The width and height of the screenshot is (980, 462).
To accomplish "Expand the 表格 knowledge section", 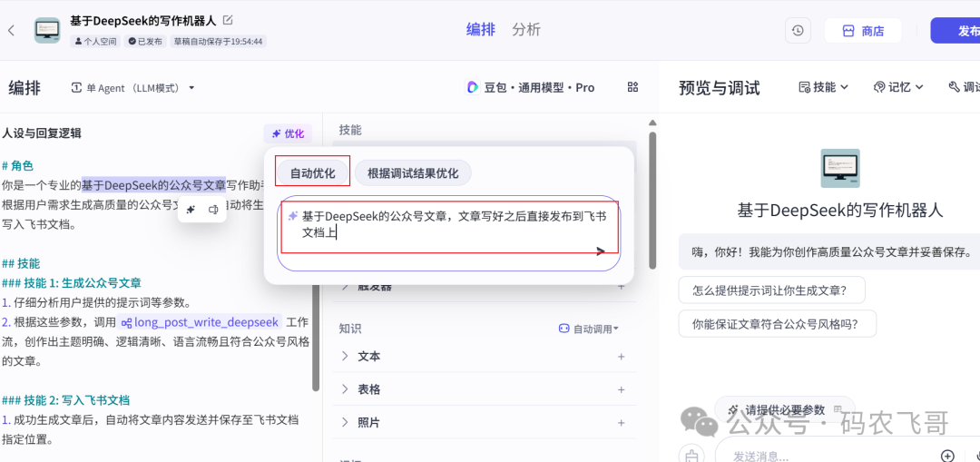I will pos(345,389).
